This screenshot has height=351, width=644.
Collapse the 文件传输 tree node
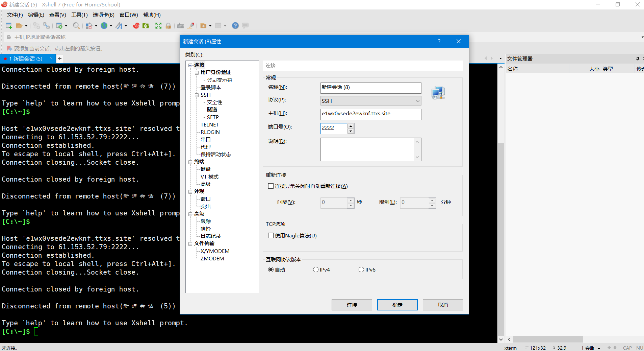[190, 244]
